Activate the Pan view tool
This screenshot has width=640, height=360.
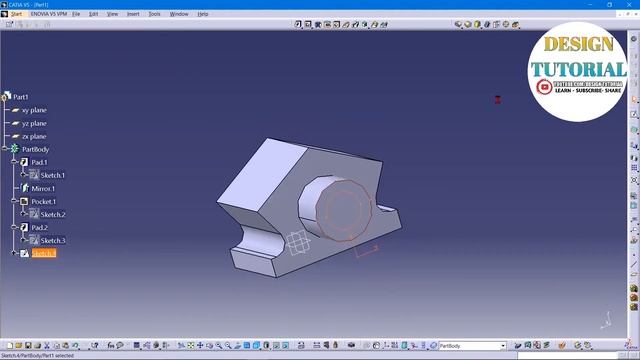point(200,345)
